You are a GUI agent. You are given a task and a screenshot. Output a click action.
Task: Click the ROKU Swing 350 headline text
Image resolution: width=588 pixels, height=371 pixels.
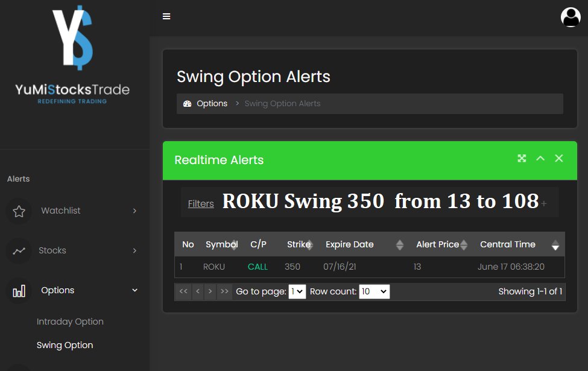381,201
